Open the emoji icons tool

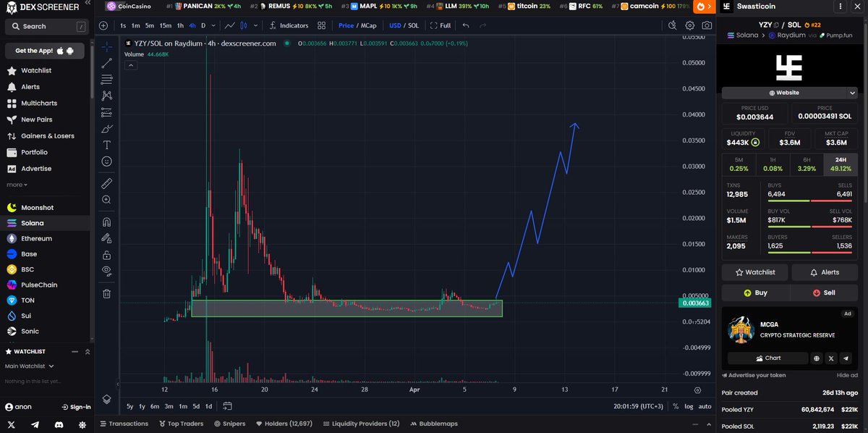tap(107, 161)
